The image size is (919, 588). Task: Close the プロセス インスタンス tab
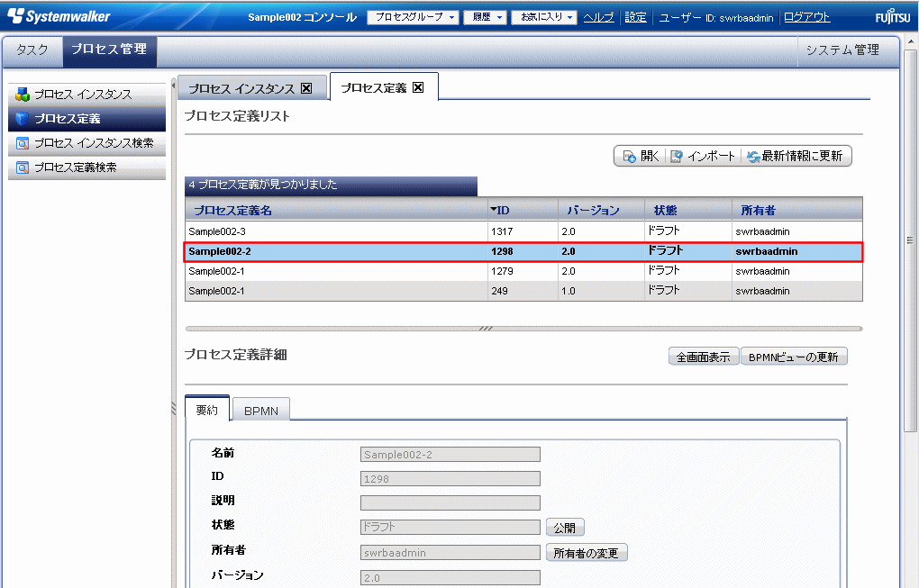(x=306, y=88)
